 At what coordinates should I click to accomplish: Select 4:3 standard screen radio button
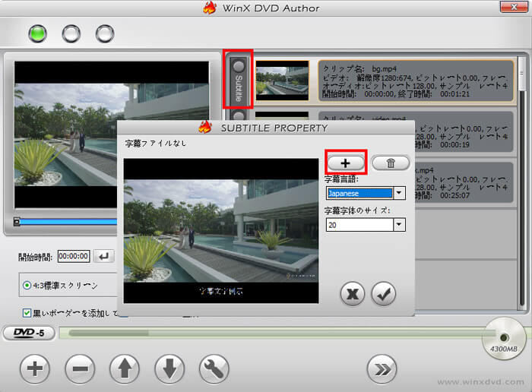tap(27, 285)
